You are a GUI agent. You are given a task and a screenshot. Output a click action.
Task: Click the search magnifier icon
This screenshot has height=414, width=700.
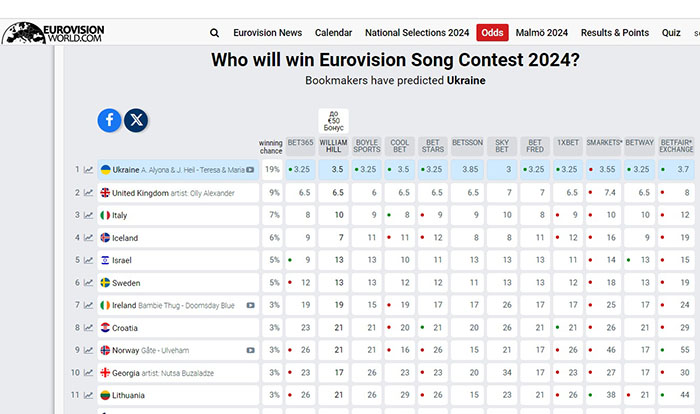pyautogui.click(x=214, y=32)
